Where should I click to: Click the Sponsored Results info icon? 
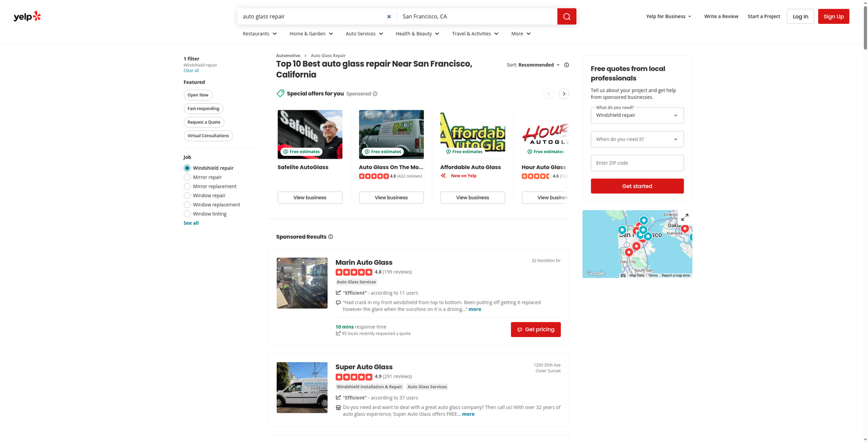(330, 237)
